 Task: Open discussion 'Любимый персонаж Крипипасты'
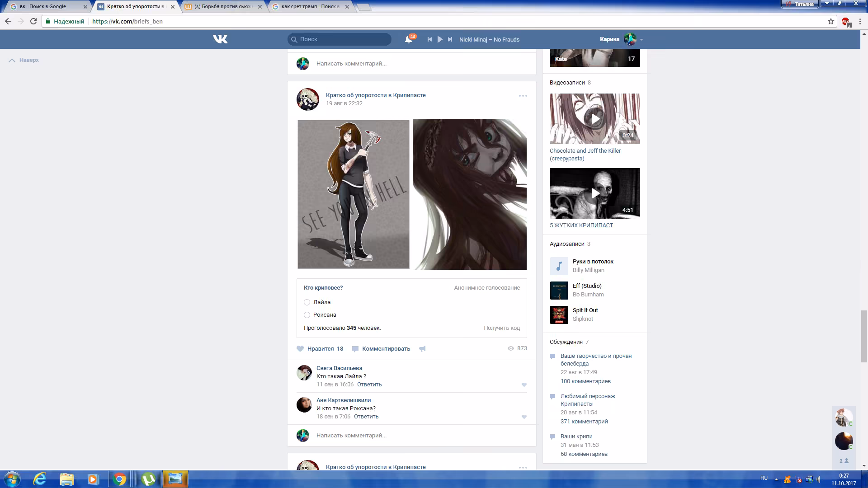(588, 400)
